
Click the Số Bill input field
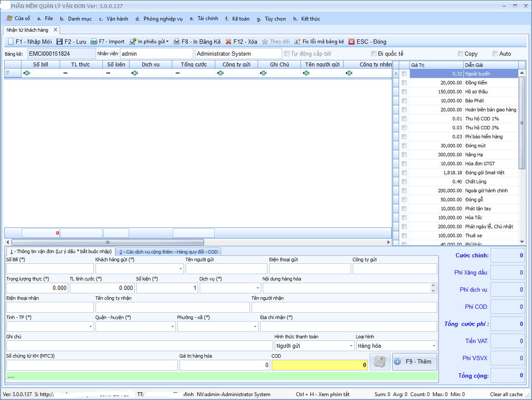pos(50,269)
